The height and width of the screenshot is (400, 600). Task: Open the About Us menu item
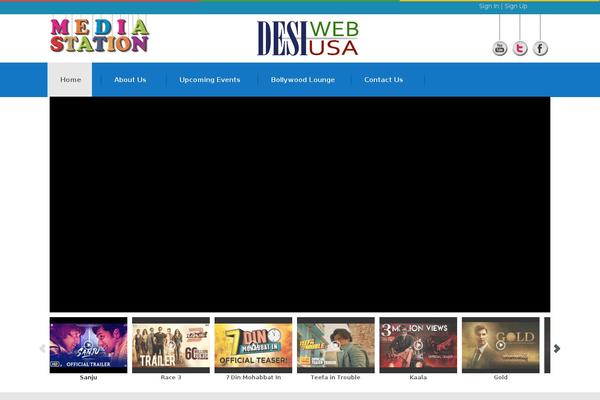[130, 80]
